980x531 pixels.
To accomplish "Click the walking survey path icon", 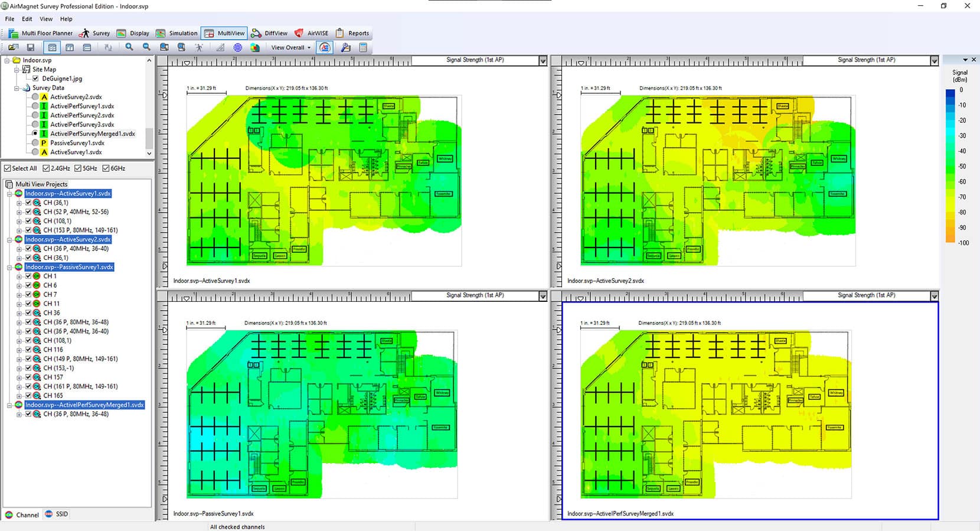I will (x=199, y=47).
